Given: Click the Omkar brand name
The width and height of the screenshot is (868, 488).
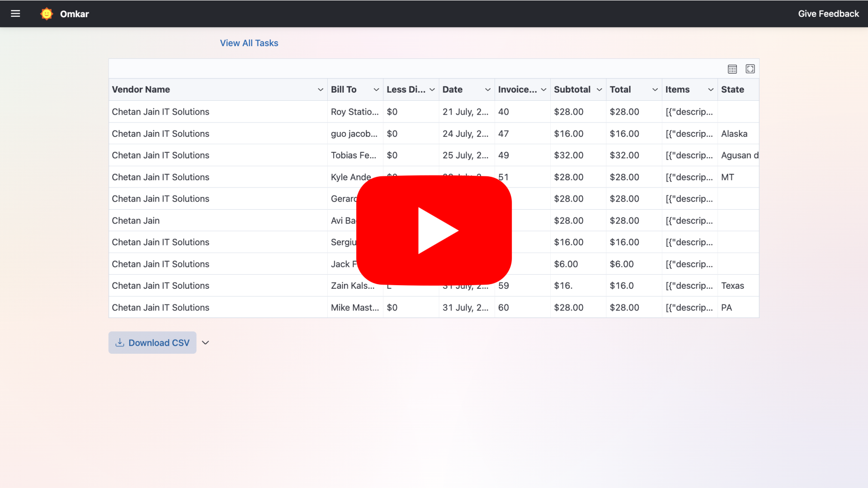Looking at the screenshot, I should [75, 14].
